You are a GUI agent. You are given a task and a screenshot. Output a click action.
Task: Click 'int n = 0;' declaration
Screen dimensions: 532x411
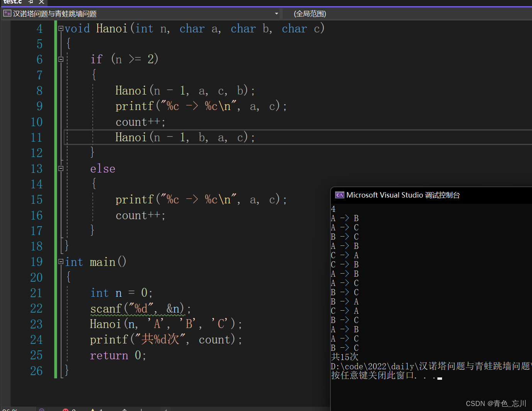(121, 293)
